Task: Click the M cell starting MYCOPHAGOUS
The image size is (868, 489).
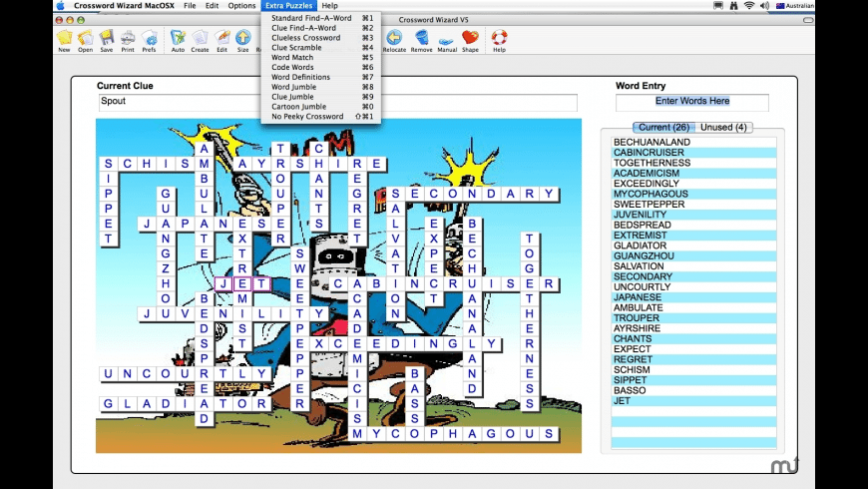Action: coord(357,434)
